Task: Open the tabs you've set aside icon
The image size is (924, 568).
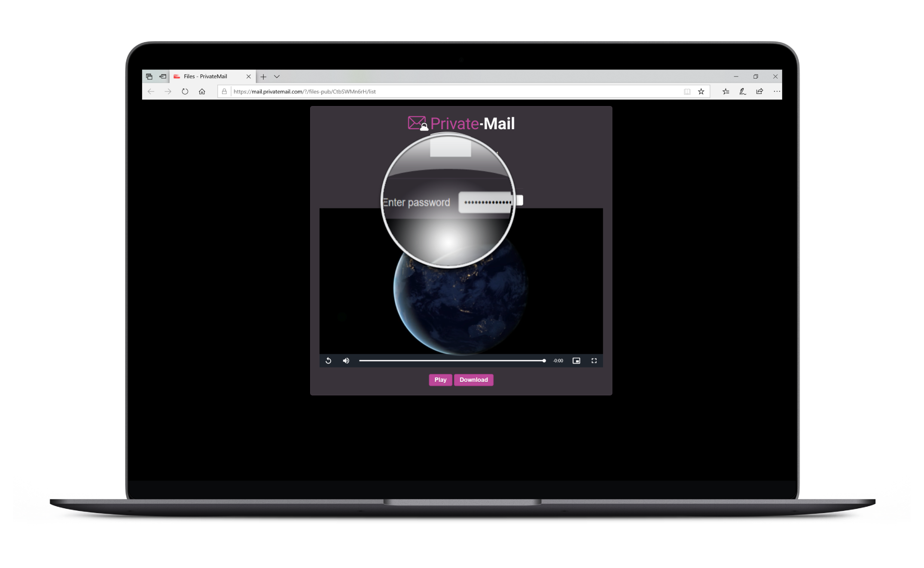Action: (149, 76)
